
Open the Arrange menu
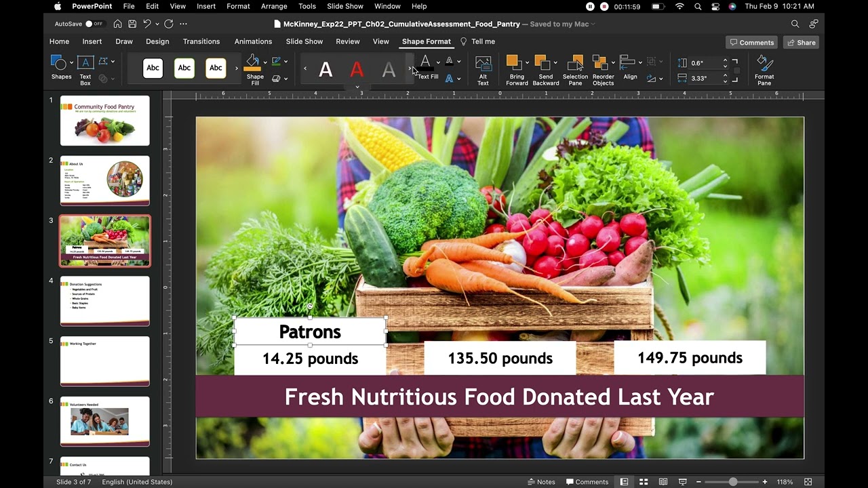point(274,6)
